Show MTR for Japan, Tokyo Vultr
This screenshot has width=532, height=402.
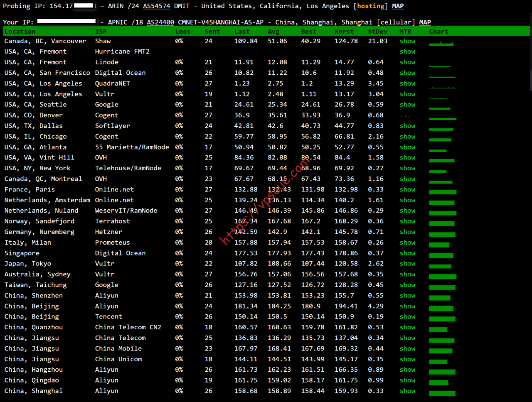(407, 264)
